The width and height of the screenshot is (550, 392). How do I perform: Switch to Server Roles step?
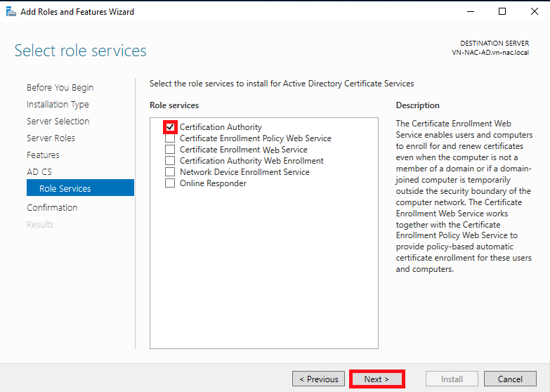click(51, 138)
